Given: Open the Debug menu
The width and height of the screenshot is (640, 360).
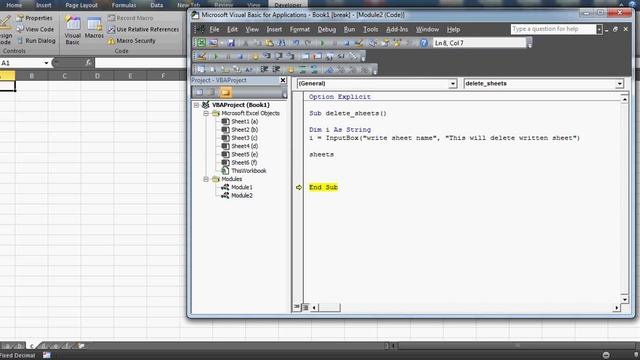Looking at the screenshot, I should [x=327, y=29].
